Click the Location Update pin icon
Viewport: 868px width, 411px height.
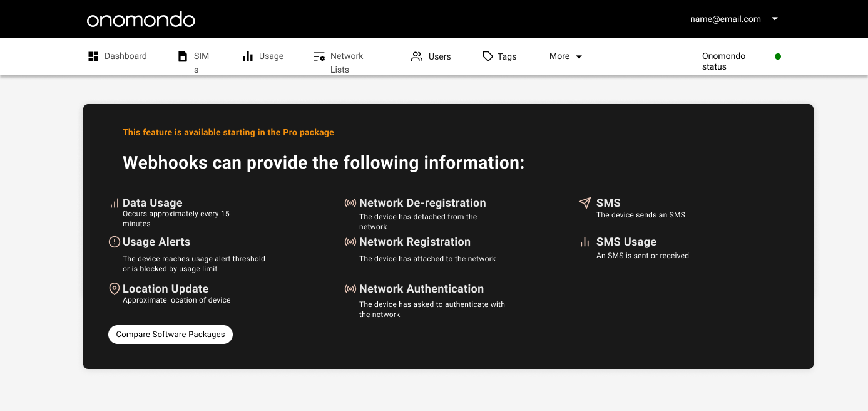[x=115, y=289]
